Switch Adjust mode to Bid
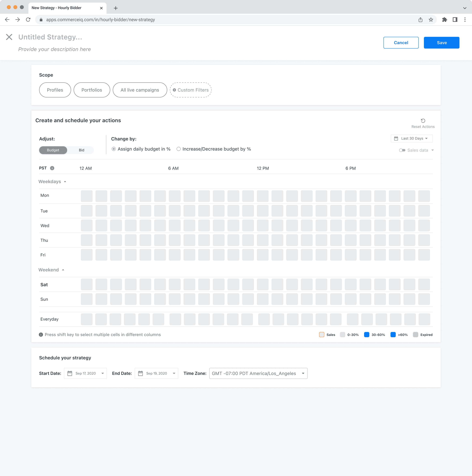Image resolution: width=472 pixels, height=476 pixels. (81, 150)
